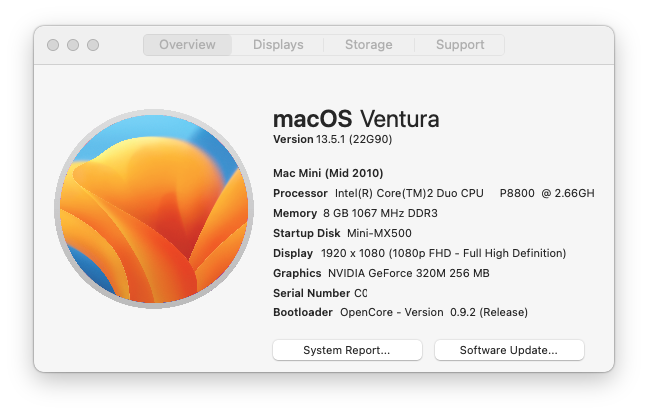The height and width of the screenshot is (414, 648).
Task: Close the About This Mac window
Action: [53, 45]
